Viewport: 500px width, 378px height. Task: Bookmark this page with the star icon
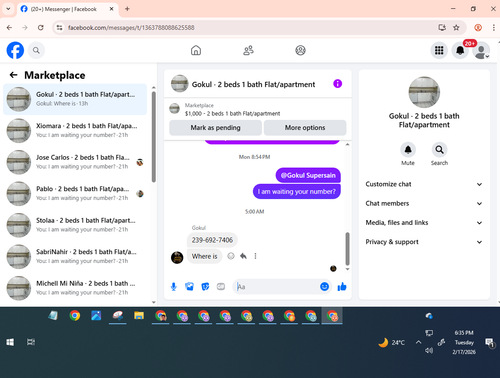pyautogui.click(x=456, y=28)
